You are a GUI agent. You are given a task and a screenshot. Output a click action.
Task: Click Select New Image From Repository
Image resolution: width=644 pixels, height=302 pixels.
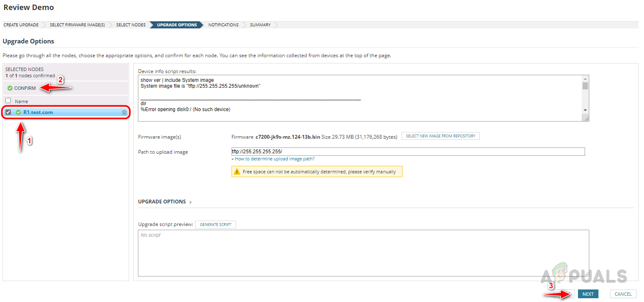pos(440,136)
